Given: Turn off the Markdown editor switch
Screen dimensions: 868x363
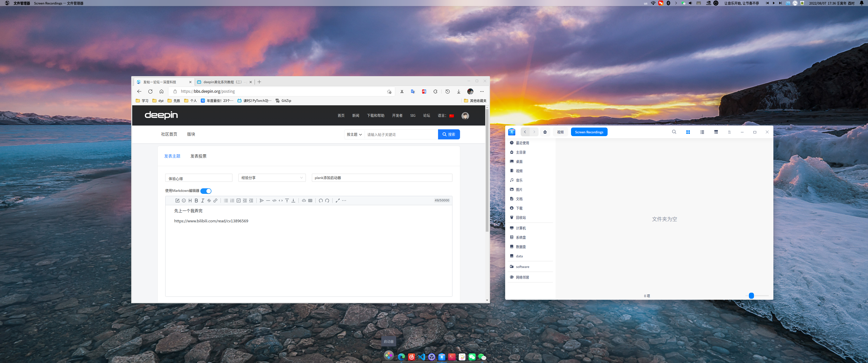Looking at the screenshot, I should click(x=206, y=191).
